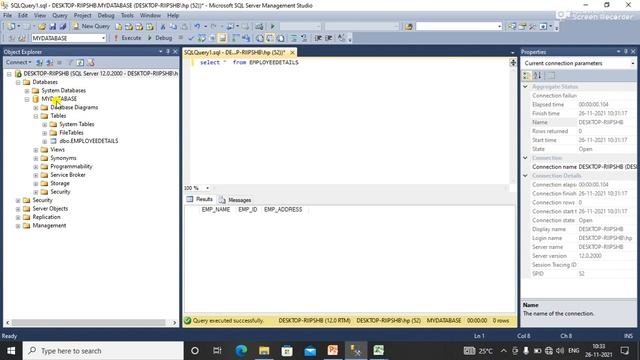Expand the dbo.EMPLOYEEDETAILS table node

(x=44, y=141)
